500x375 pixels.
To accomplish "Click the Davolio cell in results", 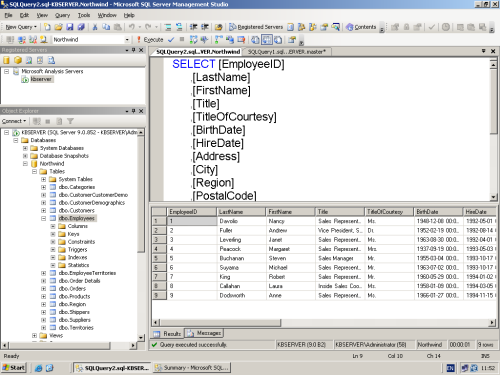I will [x=241, y=221].
